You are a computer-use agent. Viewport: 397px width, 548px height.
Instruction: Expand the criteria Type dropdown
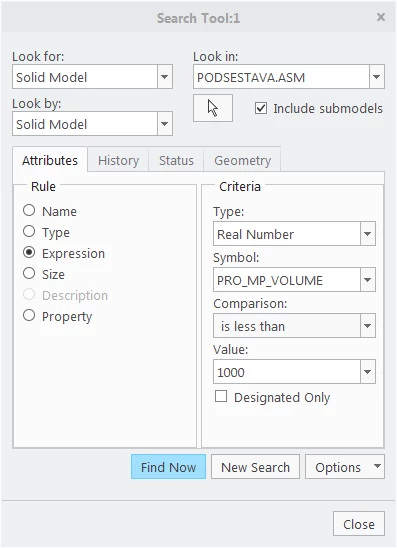(x=368, y=233)
